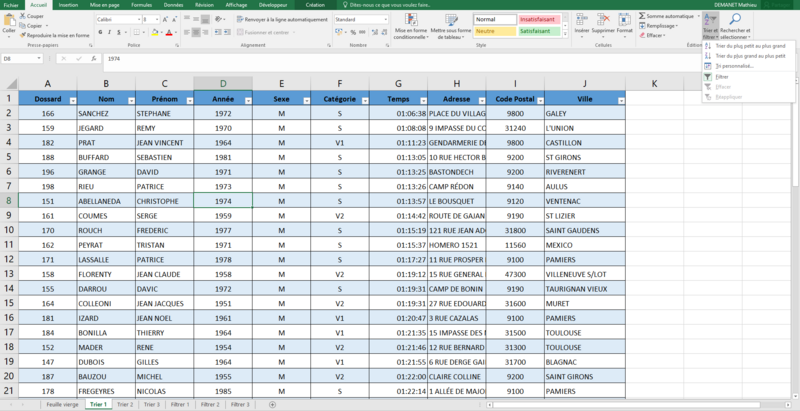
Task: Click the insert function fx icon
Action: [94, 59]
